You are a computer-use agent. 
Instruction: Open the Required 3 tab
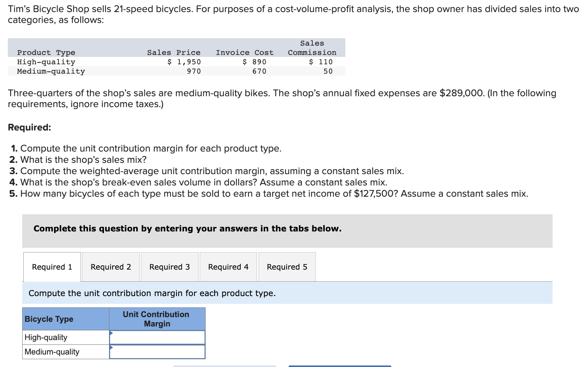click(x=170, y=267)
